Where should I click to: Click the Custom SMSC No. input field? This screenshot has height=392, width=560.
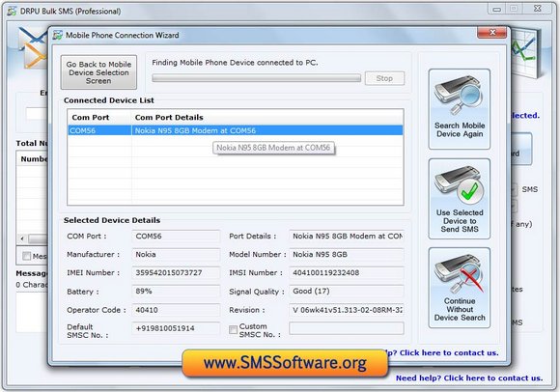point(347,328)
